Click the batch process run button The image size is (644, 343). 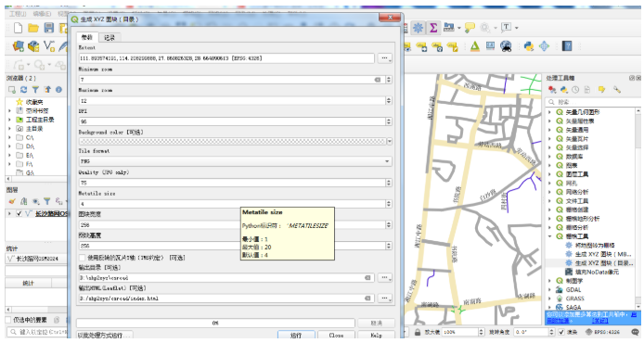pyautogui.click(x=105, y=336)
